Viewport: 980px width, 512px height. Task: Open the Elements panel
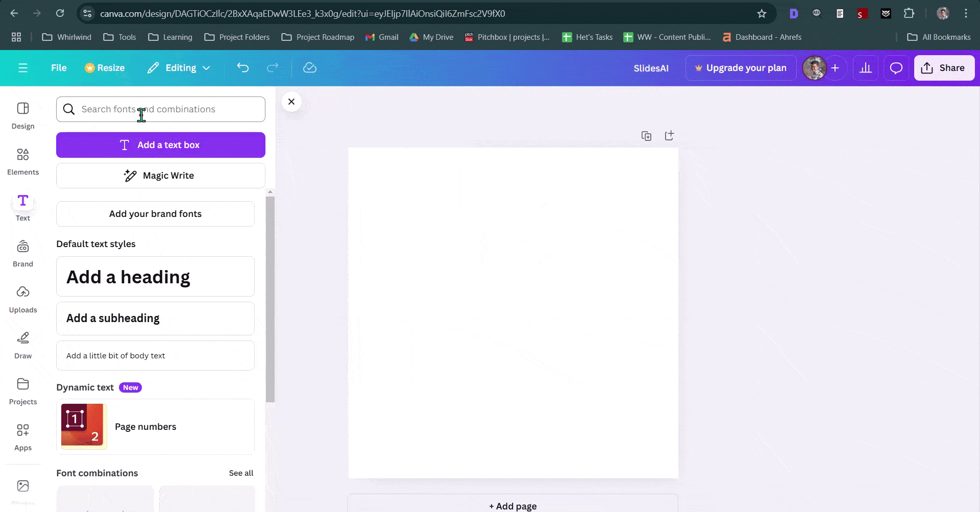[23, 161]
